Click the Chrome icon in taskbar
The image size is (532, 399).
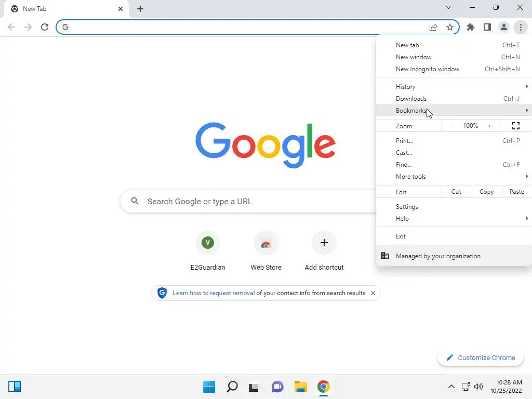[324, 387]
